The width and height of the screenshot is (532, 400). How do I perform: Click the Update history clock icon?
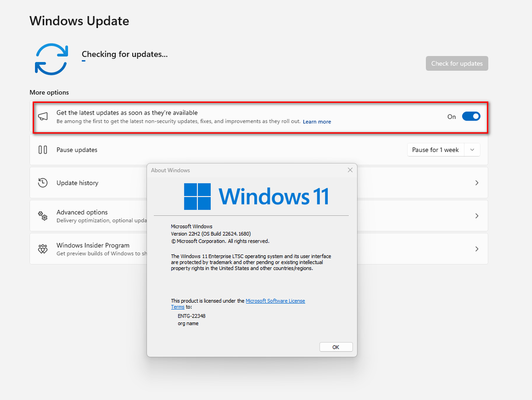[x=43, y=182]
